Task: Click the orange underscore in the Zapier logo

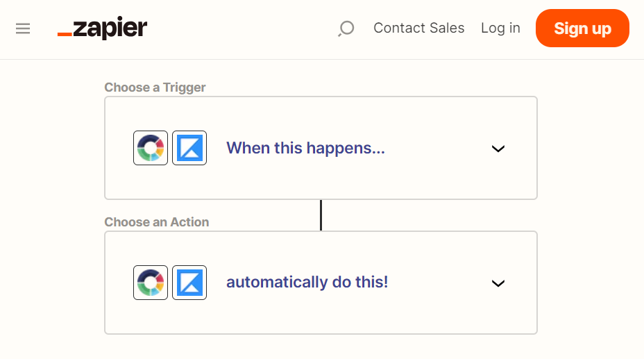Action: pos(65,34)
